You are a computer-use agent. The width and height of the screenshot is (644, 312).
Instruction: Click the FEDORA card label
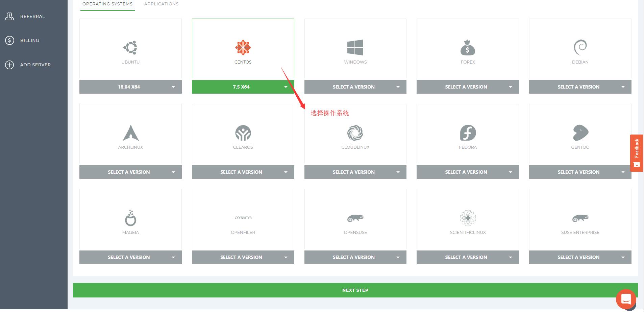click(468, 147)
